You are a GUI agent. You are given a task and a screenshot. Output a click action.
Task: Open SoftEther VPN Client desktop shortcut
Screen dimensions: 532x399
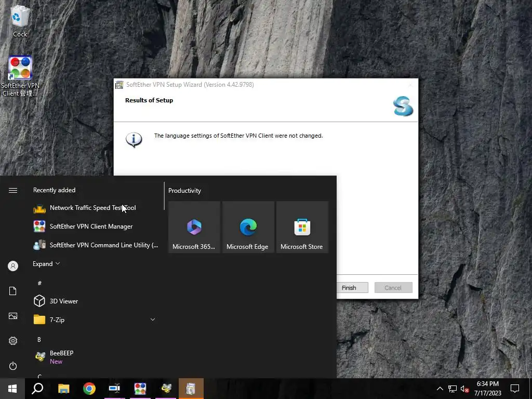20,76
